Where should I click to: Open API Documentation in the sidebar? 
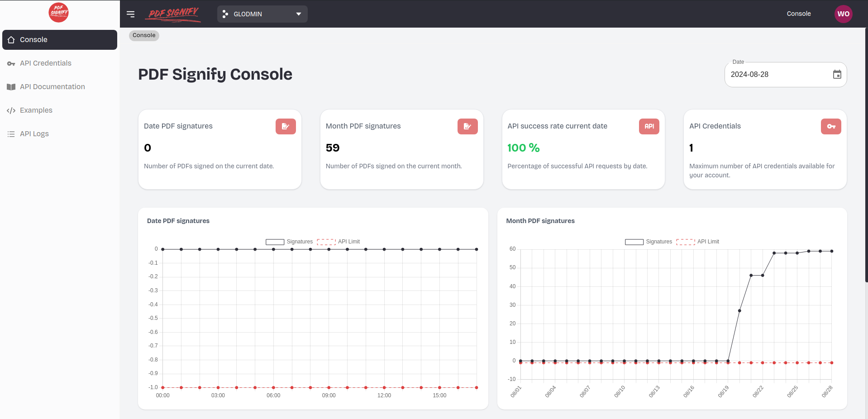60,87
